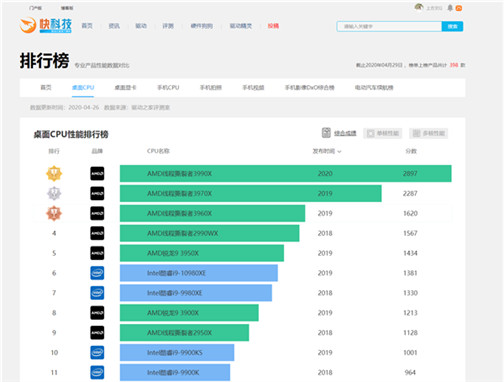Switch to the 手机CPU tab
The image size is (504, 382).
pos(168,88)
